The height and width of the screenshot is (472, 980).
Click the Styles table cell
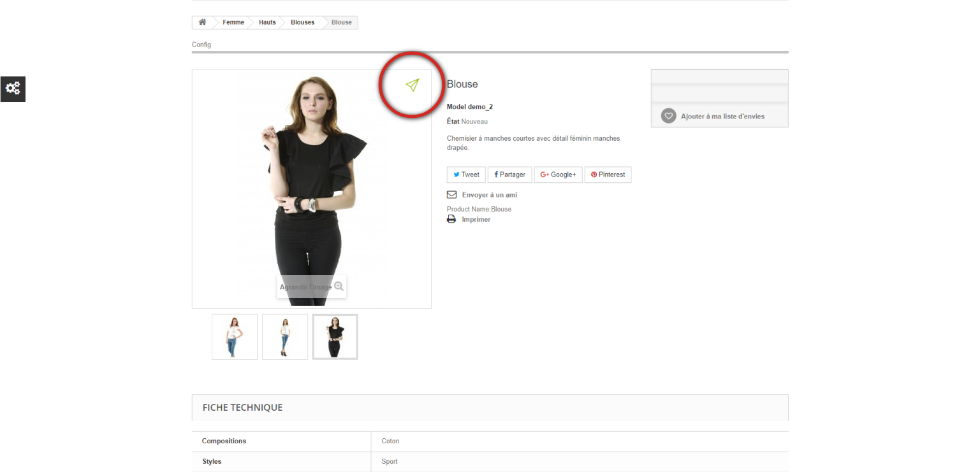[281, 462]
